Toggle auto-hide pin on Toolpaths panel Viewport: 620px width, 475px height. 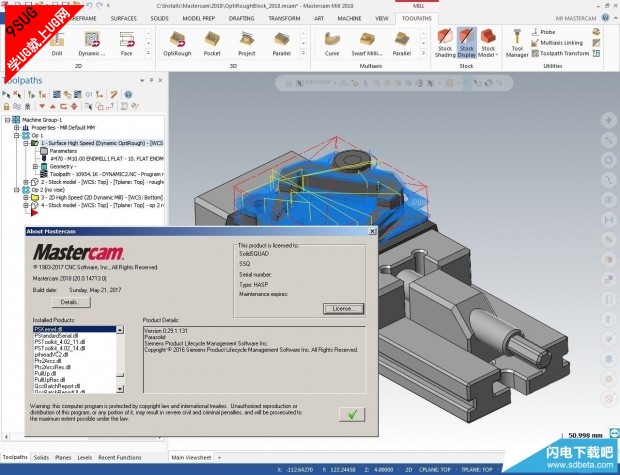(151, 80)
